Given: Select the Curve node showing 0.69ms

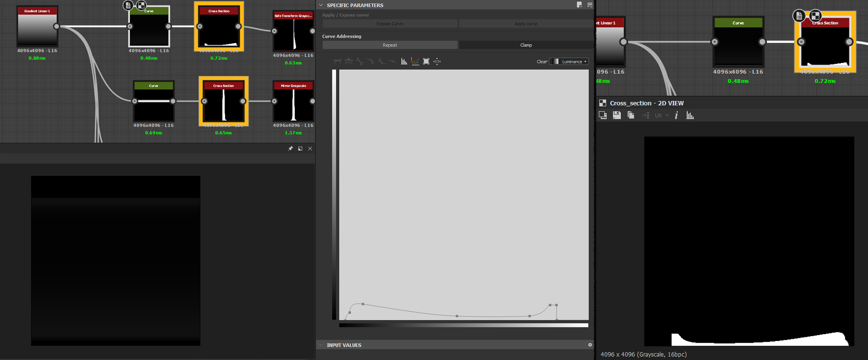Looking at the screenshot, I should click(153, 101).
